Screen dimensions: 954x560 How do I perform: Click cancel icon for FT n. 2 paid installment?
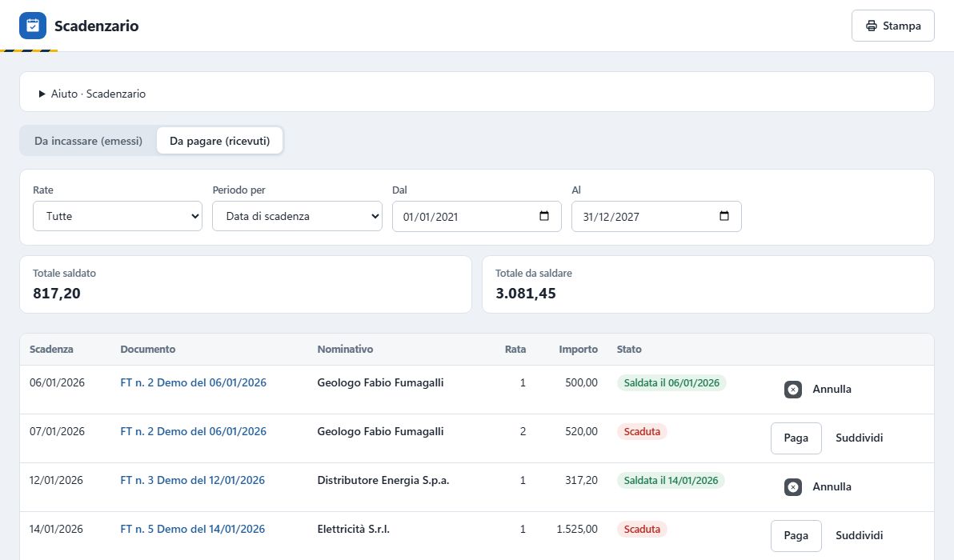pos(793,389)
